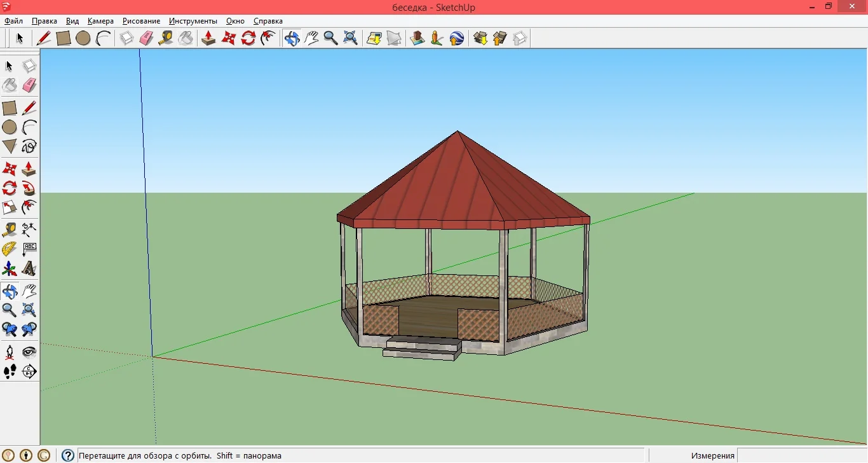The height and width of the screenshot is (463, 868).
Task: Click the Add New Building icon
Action: click(417, 38)
